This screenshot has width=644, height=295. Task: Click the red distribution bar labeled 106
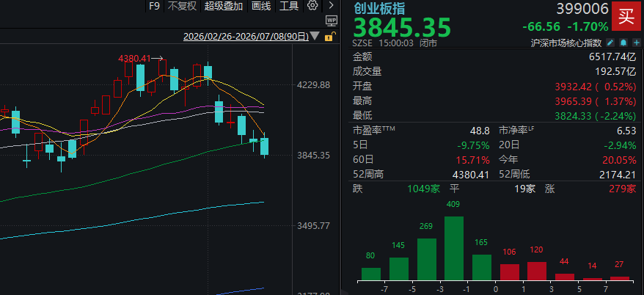coord(509,272)
